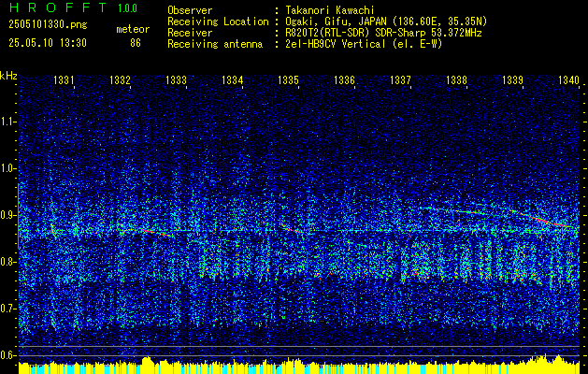This screenshot has width=588, height=374.
Task: Click time marker 1336
Action: click(345, 79)
